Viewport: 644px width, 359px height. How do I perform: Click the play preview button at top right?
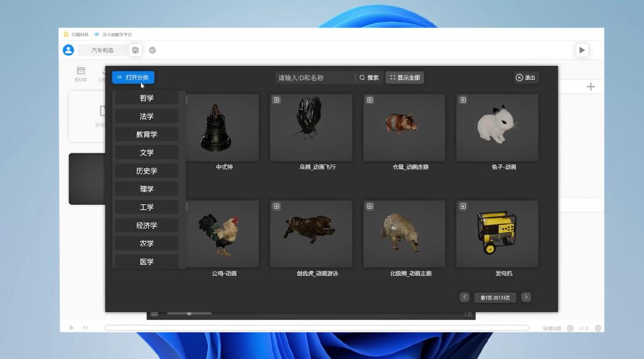582,50
